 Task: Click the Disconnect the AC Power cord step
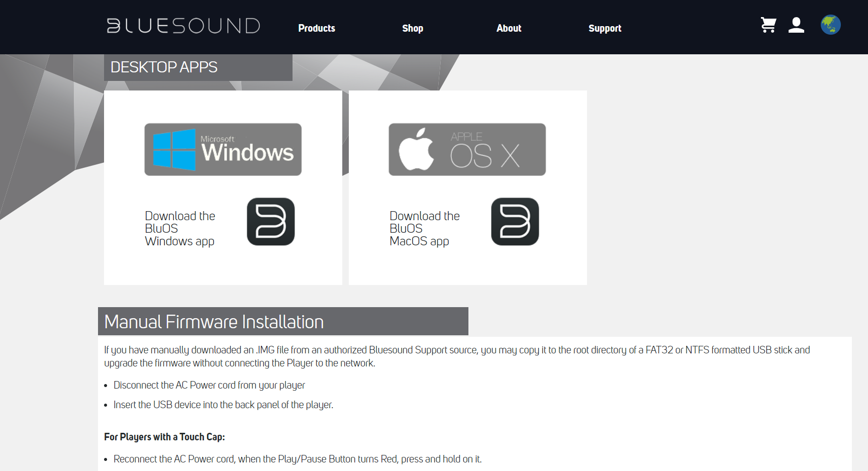pos(209,385)
